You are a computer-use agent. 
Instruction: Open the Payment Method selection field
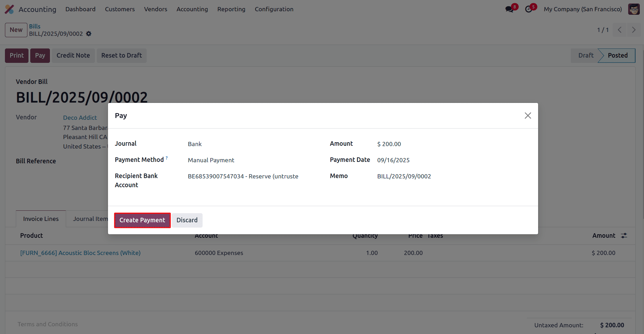pos(211,160)
